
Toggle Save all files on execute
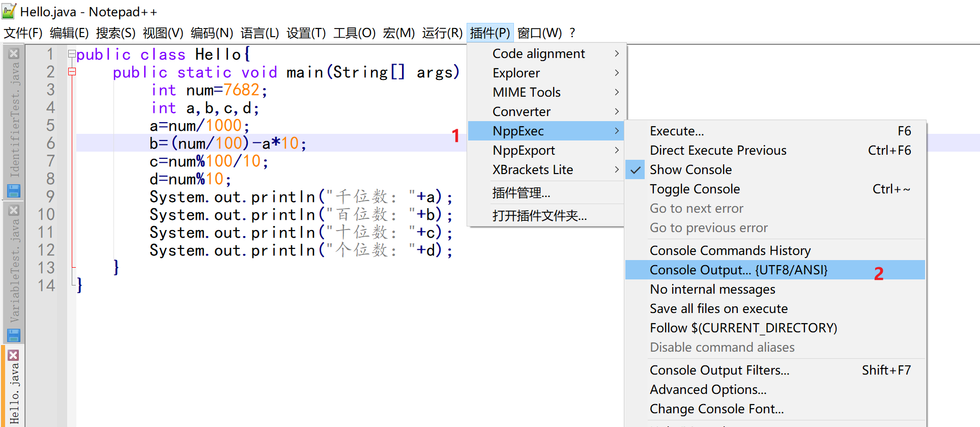tap(775, 308)
